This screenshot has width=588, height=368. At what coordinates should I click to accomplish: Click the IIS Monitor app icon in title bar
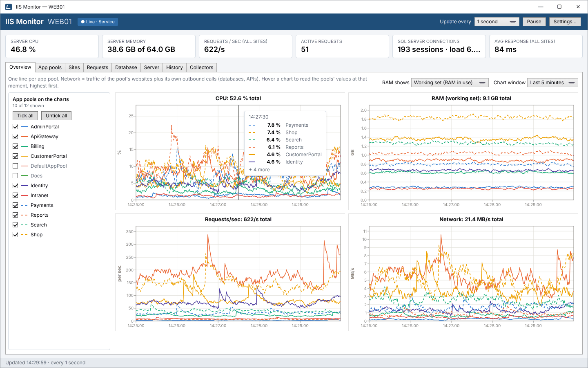tap(9, 7)
